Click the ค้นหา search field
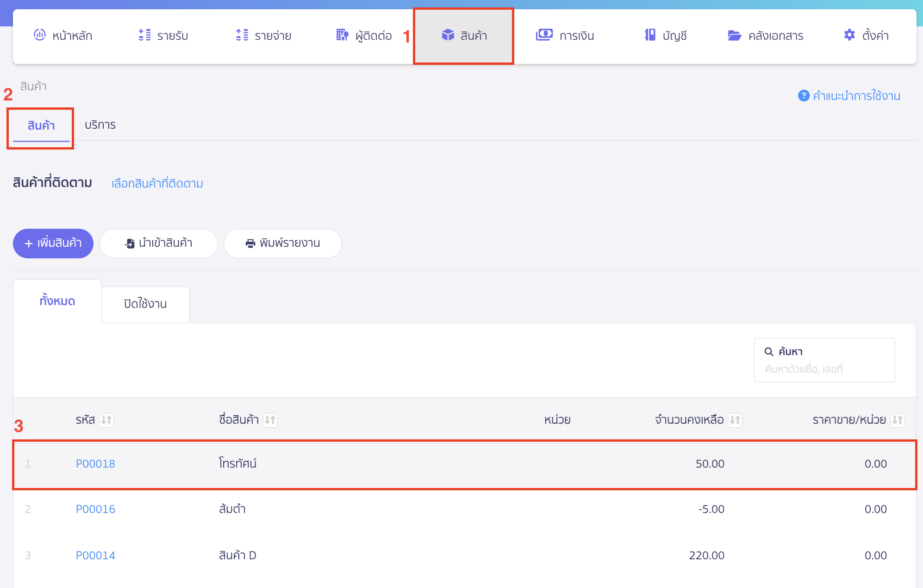The width and height of the screenshot is (923, 588). (x=824, y=369)
